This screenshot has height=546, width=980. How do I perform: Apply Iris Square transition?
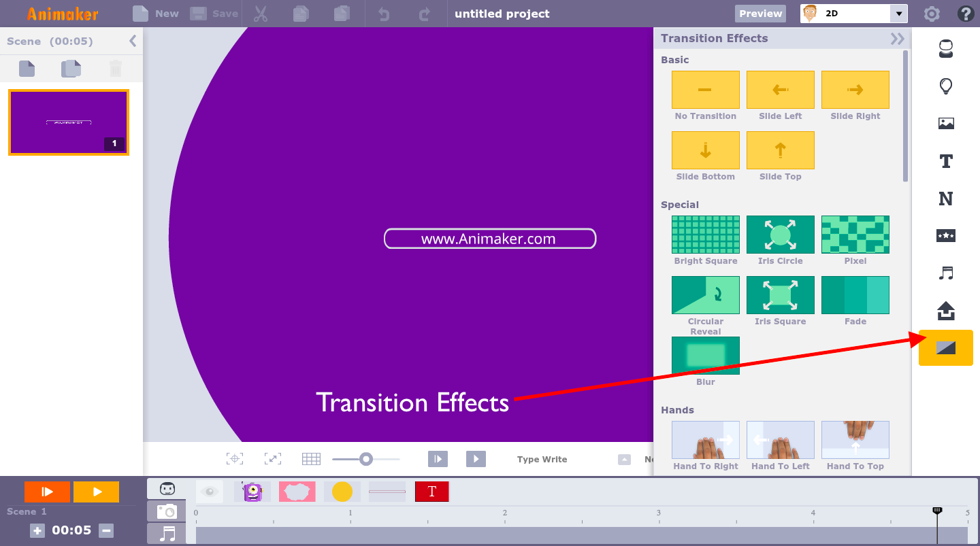781,295
